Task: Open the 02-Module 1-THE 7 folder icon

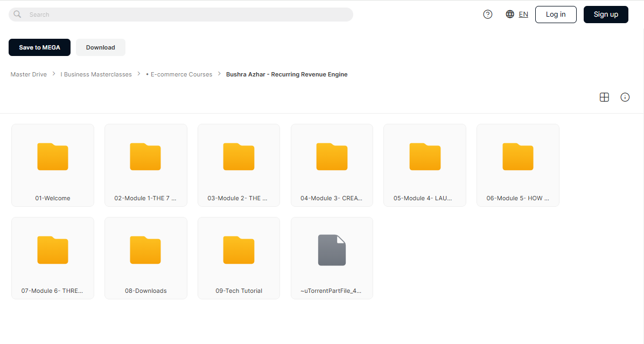Action: click(x=145, y=157)
